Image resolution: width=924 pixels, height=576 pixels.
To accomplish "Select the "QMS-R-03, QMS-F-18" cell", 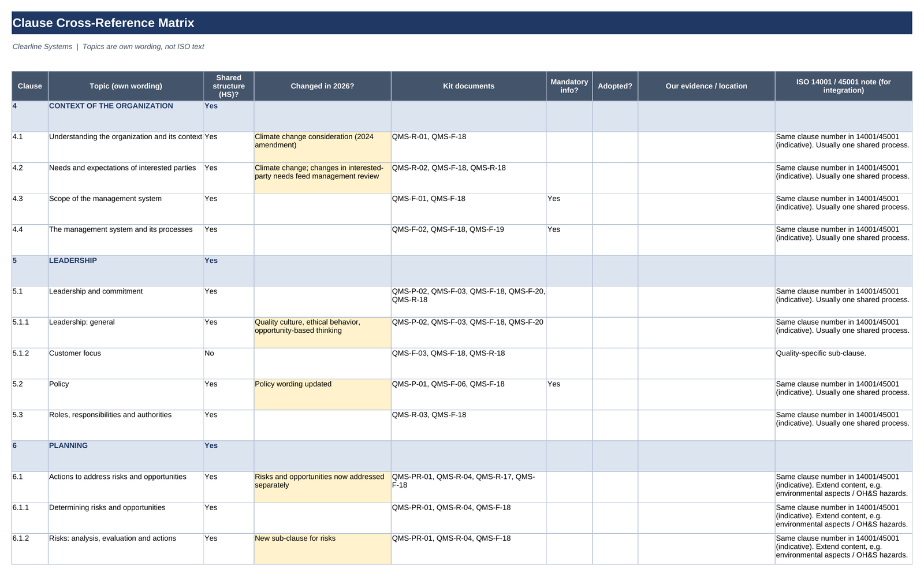I will pos(469,425).
